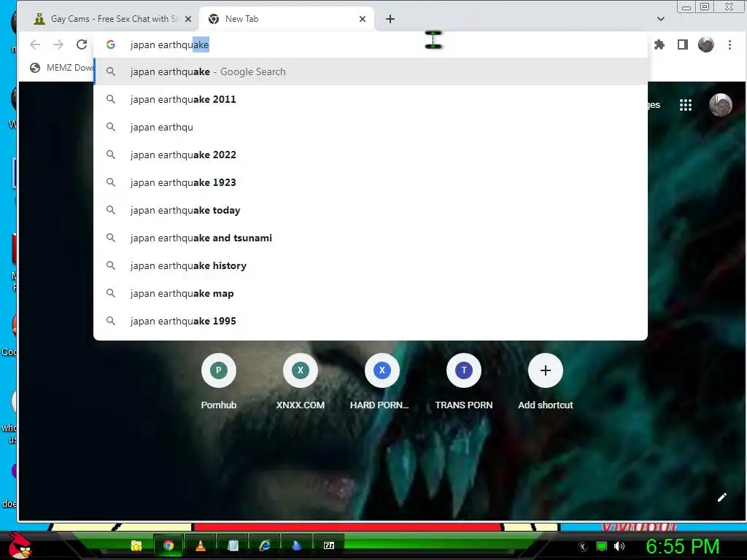This screenshot has height=560, width=747.
Task: Click the Chrome taskbar icon
Action: pos(169,545)
